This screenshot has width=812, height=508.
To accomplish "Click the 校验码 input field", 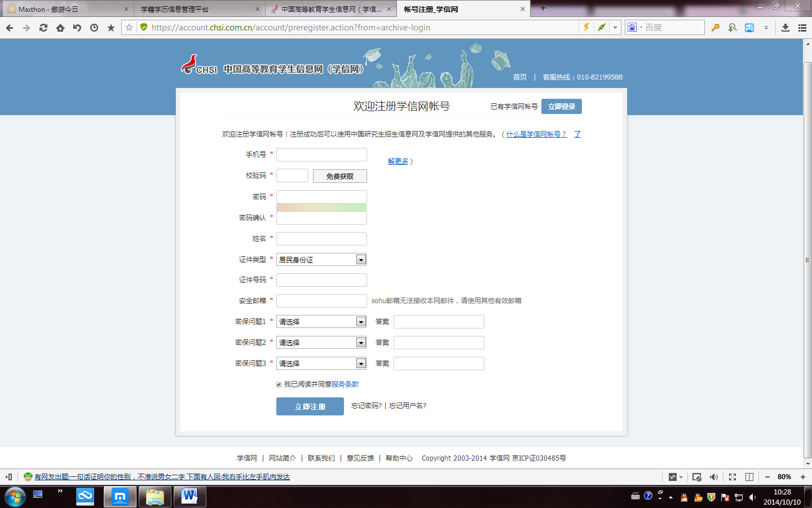I will 292,176.
